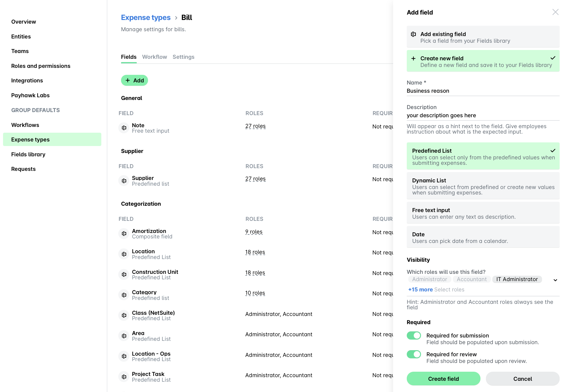
Task: Click the breadcrumb chevron after Expense types
Action: tap(176, 18)
